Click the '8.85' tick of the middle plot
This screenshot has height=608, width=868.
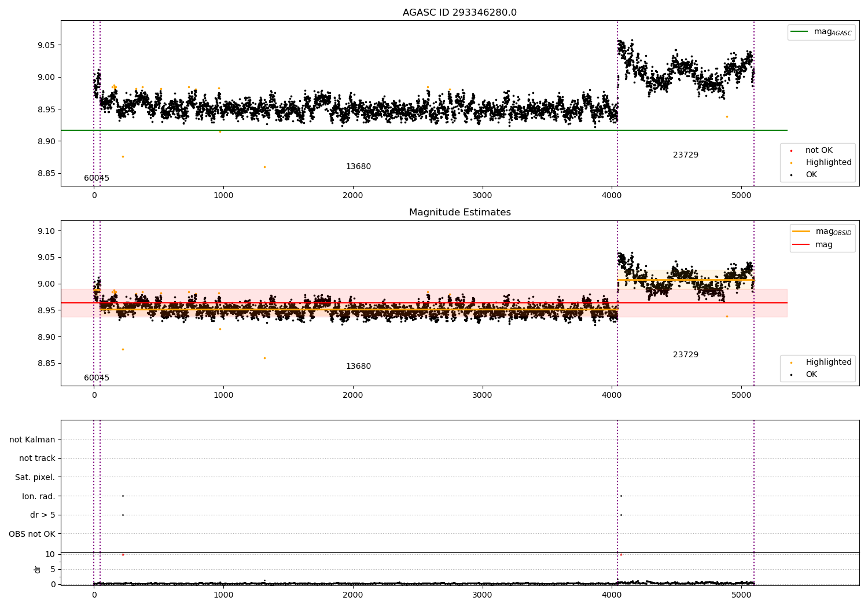click(x=47, y=364)
